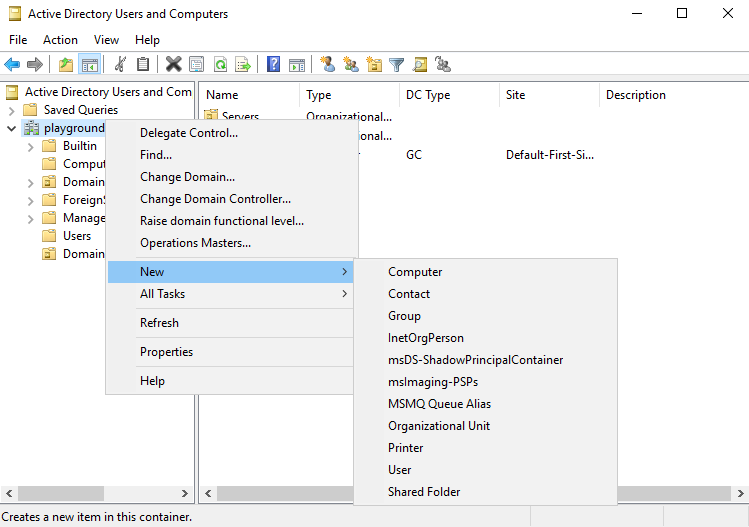Viewport: 749px width, 527px height.
Task: Create a new Organizational Unit
Action: pyautogui.click(x=486, y=426)
